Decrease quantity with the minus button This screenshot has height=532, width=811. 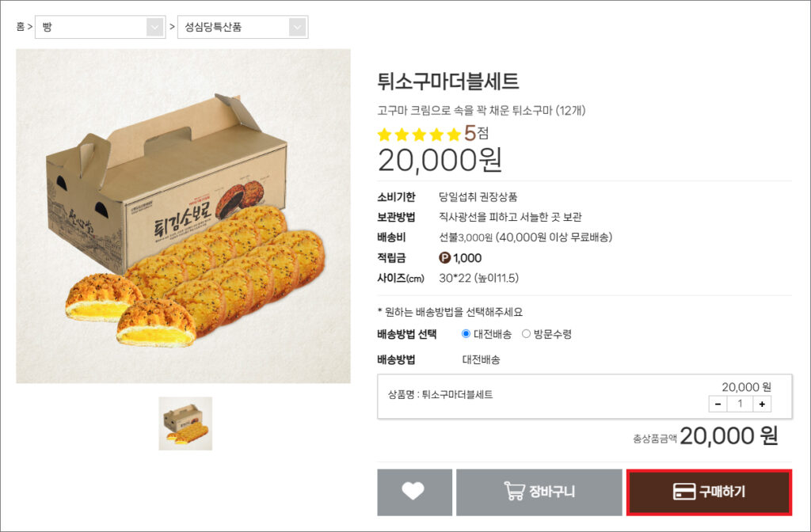coord(718,404)
